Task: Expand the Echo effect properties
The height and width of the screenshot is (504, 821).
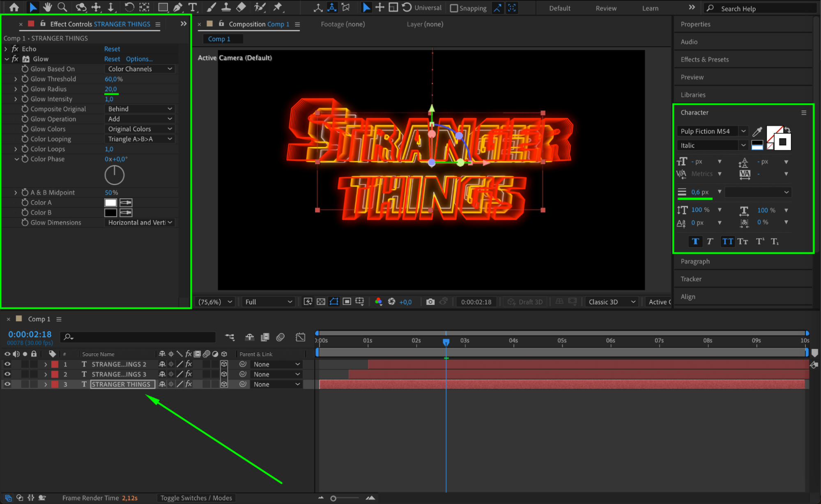Action: 6,49
